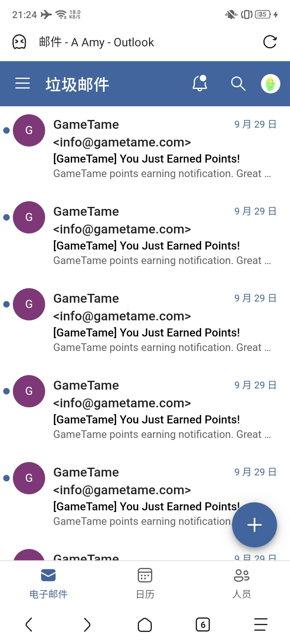Viewport: 290px width, 644px height.
Task: Open the hamburger navigation menu
Action: 23,83
